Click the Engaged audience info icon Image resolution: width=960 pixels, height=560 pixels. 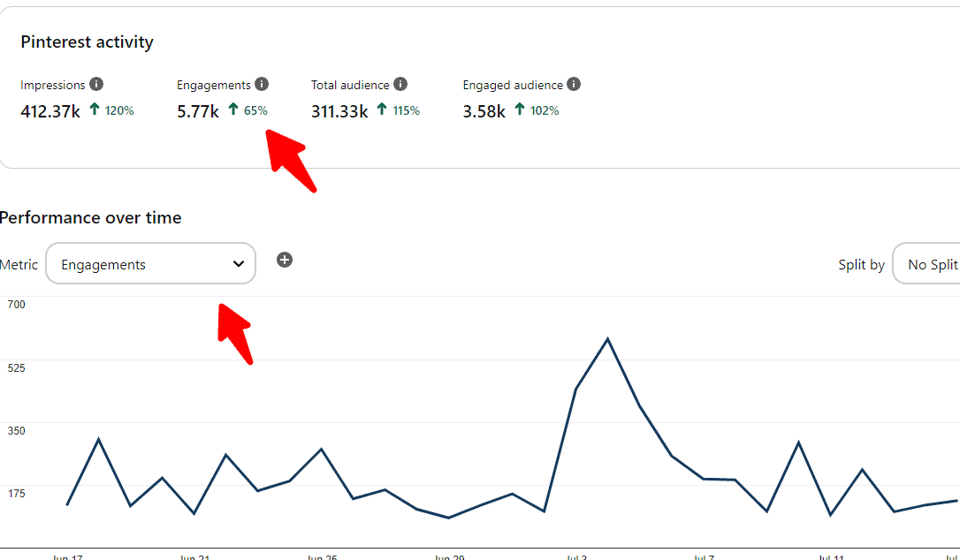coord(575,85)
